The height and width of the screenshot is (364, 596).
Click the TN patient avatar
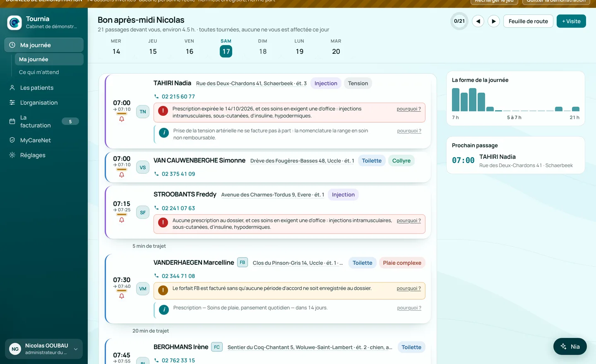coord(143,112)
